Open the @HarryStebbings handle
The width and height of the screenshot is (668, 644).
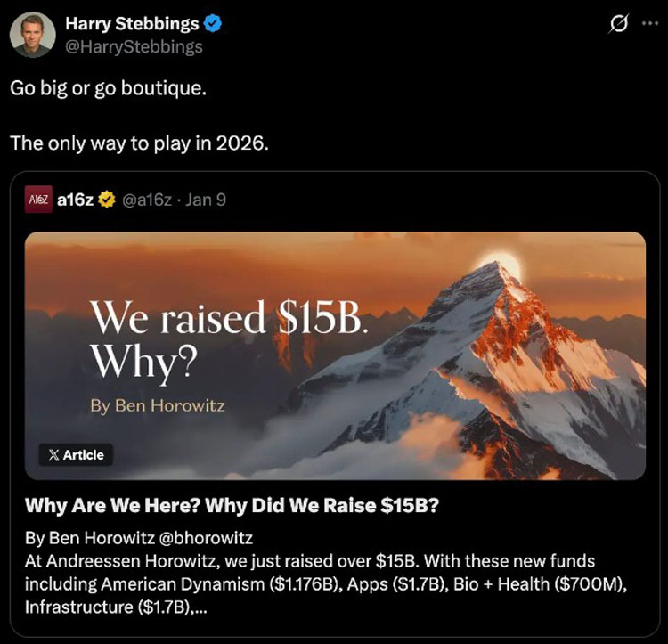point(134,46)
